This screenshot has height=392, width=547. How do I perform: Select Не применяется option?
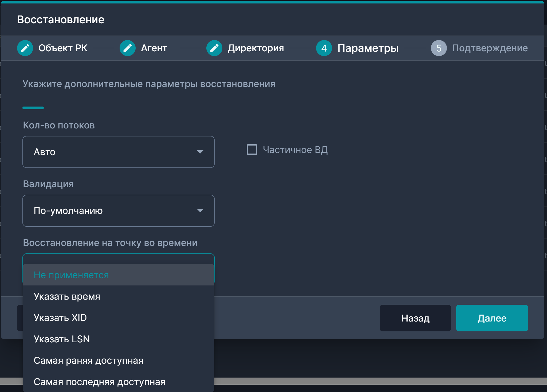tap(71, 275)
